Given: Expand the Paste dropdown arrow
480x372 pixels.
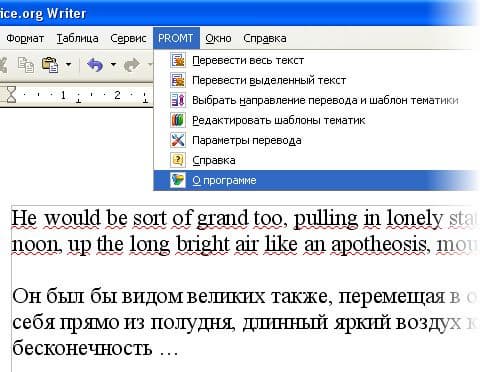Looking at the screenshot, I should coord(68,64).
